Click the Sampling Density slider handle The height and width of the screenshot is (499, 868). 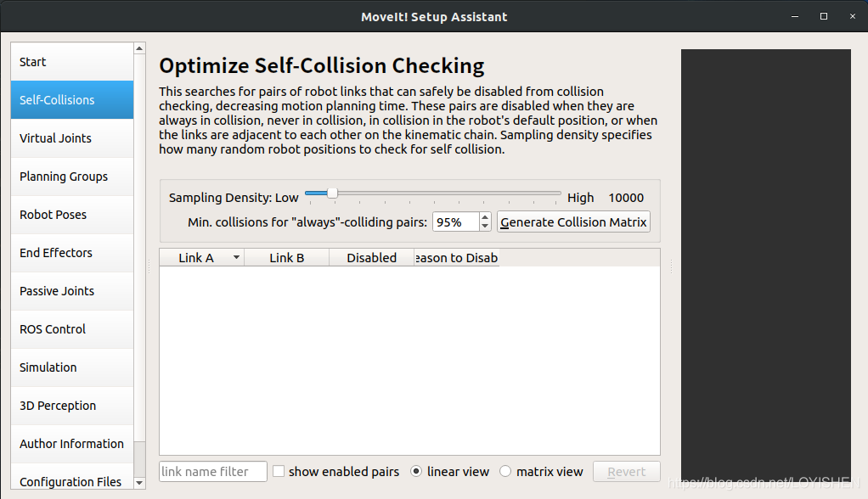pos(332,193)
